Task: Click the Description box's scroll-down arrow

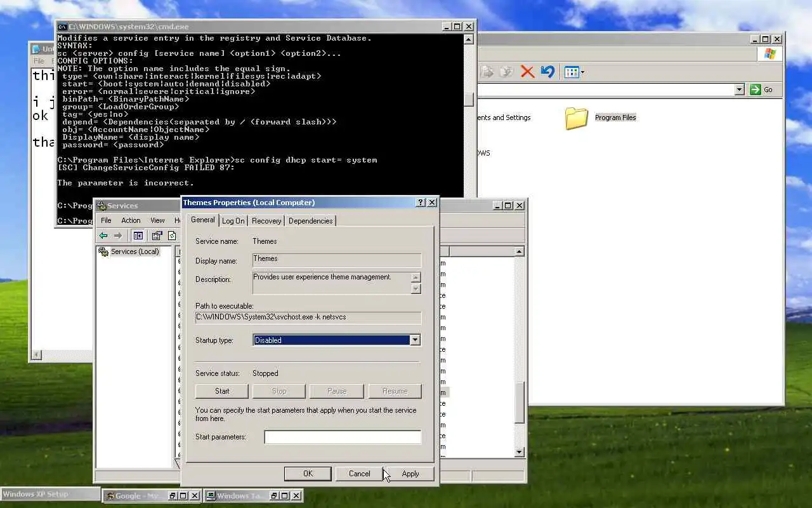Action: [x=416, y=289]
